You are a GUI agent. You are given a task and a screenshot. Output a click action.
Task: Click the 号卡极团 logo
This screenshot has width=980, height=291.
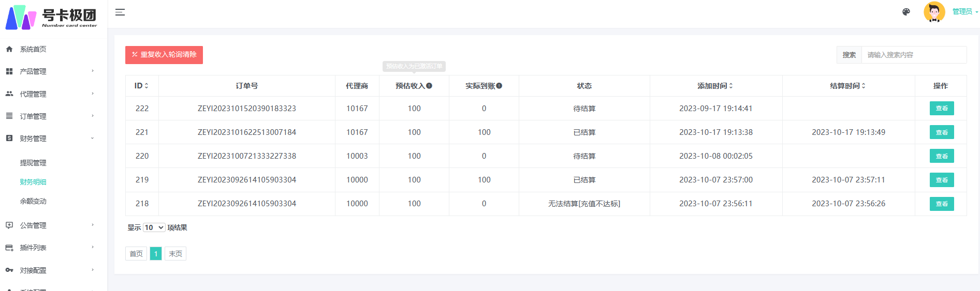click(x=51, y=17)
